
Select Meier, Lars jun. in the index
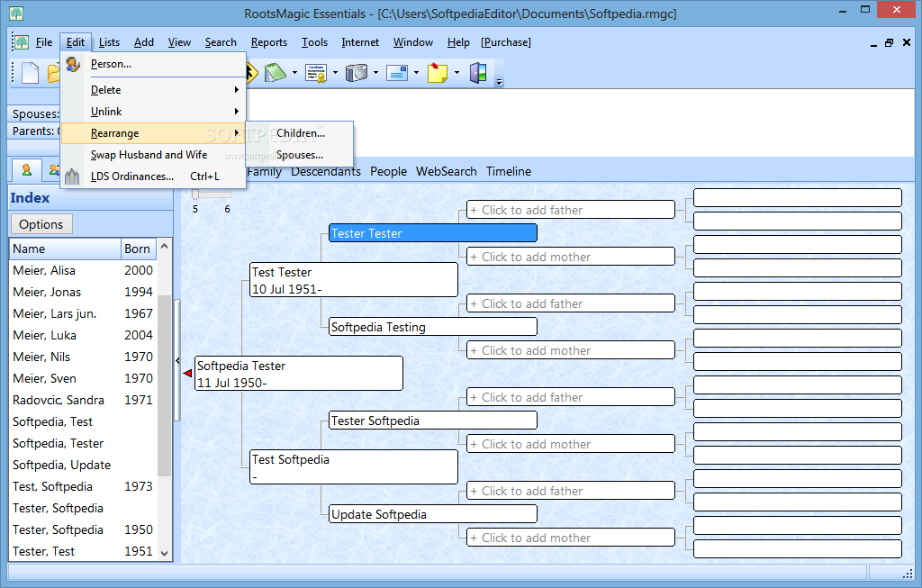coord(83,314)
